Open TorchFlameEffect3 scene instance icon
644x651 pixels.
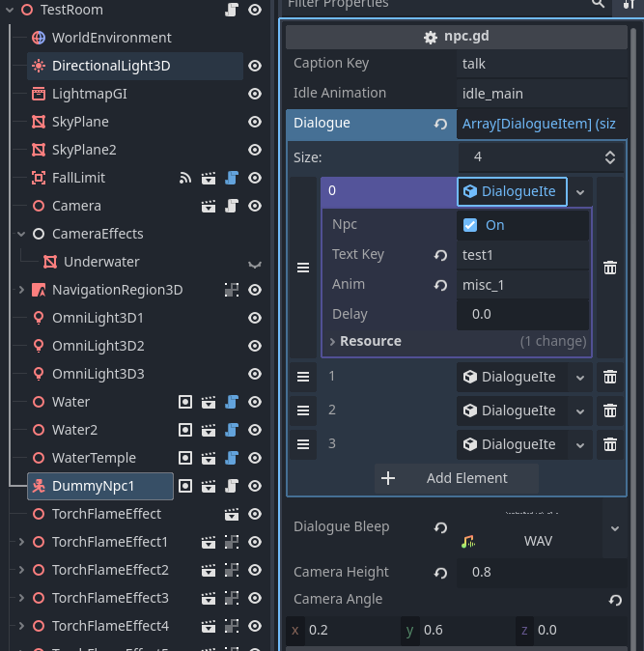coord(209,598)
